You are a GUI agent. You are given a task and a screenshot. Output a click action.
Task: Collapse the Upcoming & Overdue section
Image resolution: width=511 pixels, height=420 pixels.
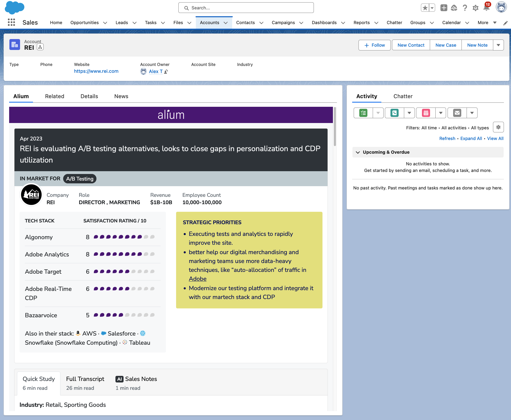358,152
